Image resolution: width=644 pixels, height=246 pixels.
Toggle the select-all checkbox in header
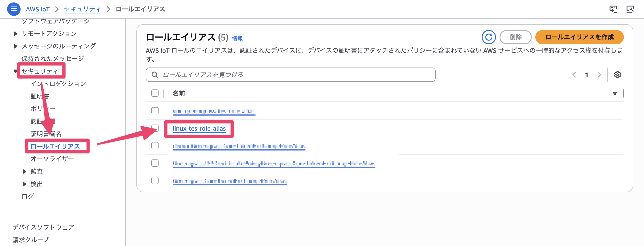click(155, 93)
